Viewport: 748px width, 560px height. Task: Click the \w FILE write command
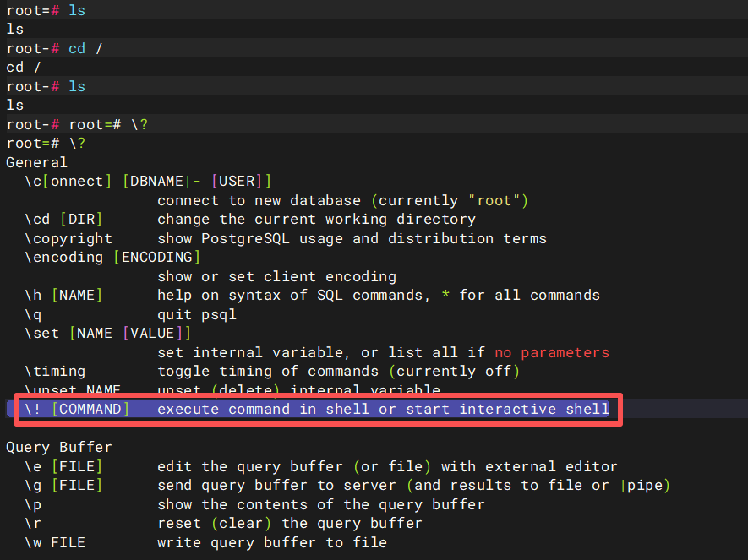[55, 542]
